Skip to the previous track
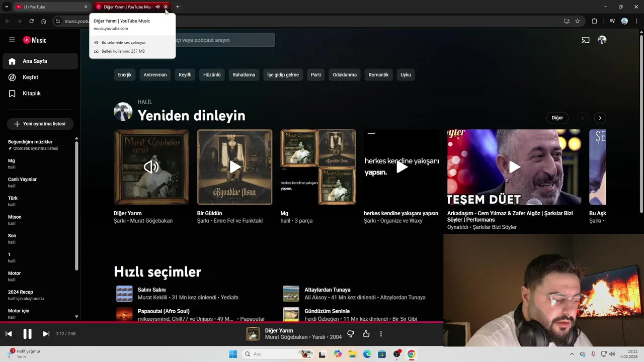The width and height of the screenshot is (644, 362). (x=9, y=334)
